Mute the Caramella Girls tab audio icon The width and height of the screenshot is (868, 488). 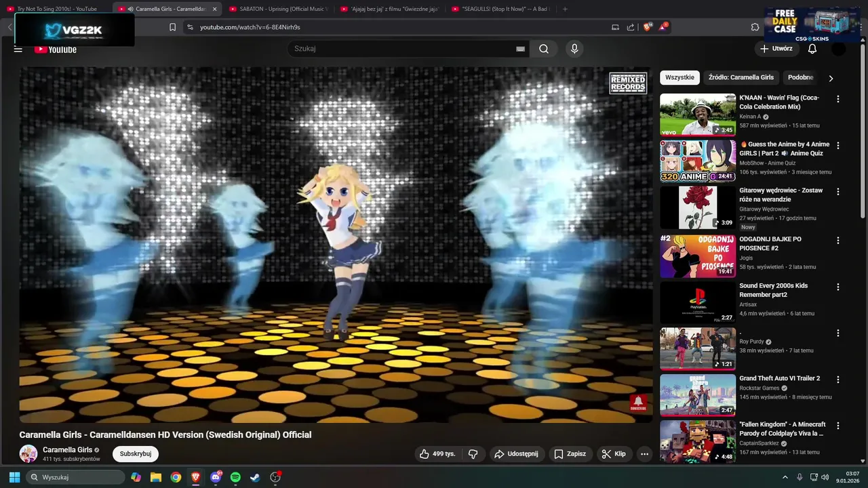pyautogui.click(x=130, y=9)
